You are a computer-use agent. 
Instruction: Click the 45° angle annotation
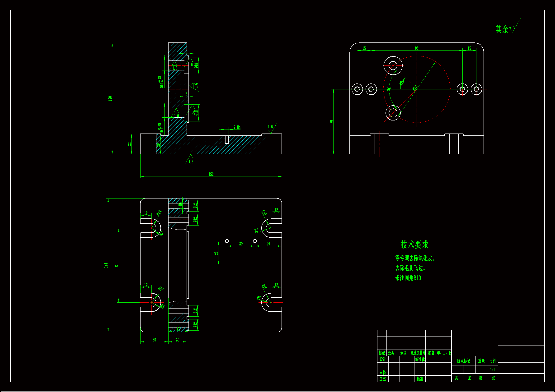pyautogui.click(x=402, y=83)
